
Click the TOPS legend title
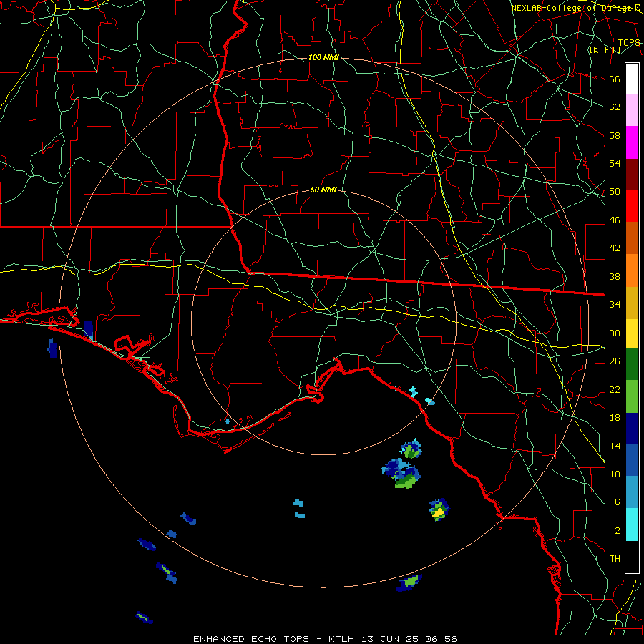click(x=629, y=43)
